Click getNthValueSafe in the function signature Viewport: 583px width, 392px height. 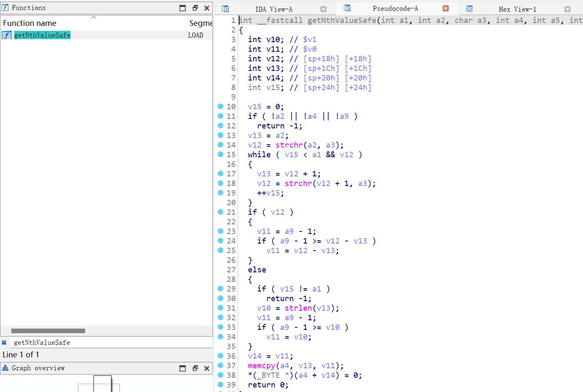pos(342,20)
